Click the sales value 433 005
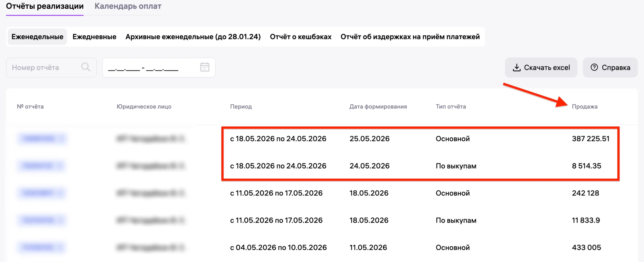644x262 pixels. coord(586,248)
